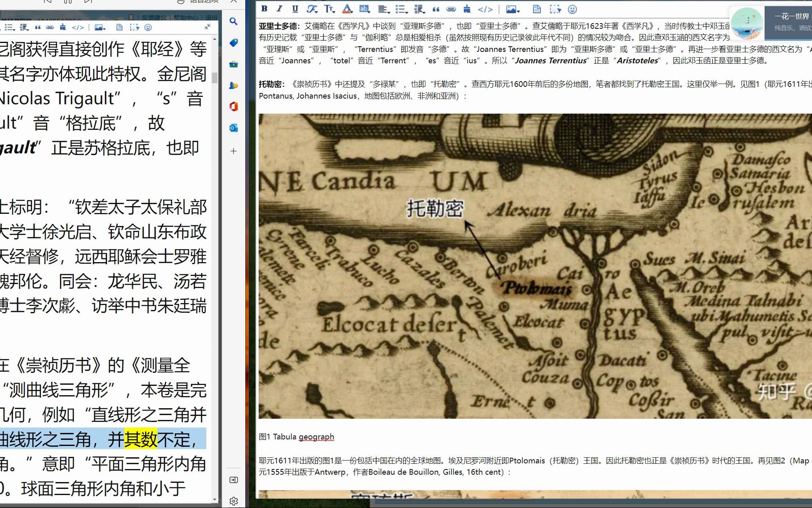Click the scrollbar thumb in left pane
The image size is (812, 508).
click(214, 77)
